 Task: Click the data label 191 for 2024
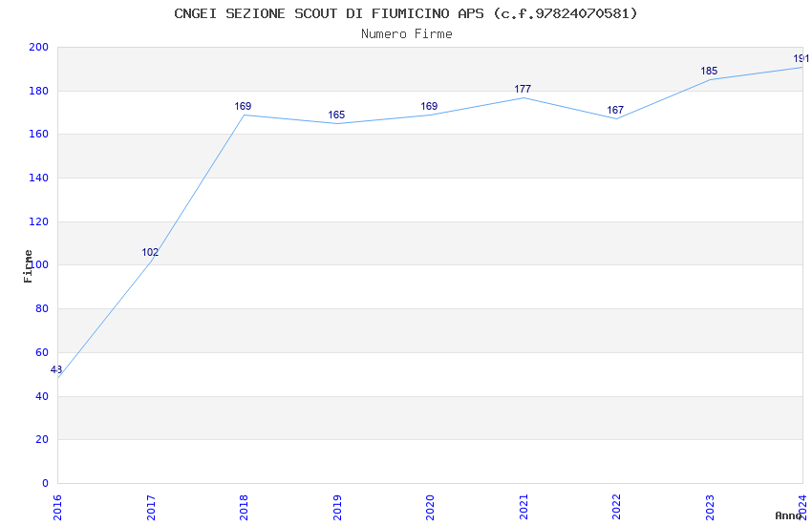801,59
